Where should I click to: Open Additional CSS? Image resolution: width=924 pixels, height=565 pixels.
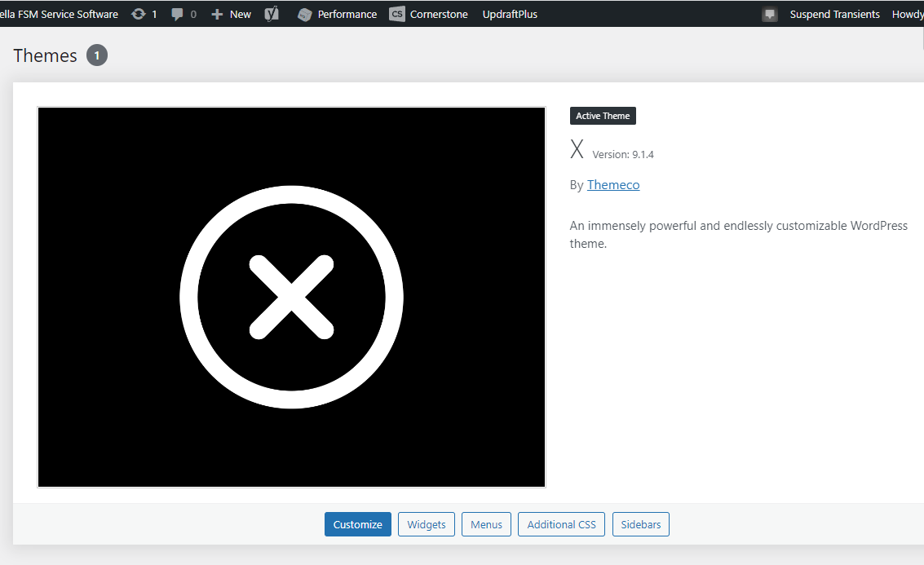(561, 524)
